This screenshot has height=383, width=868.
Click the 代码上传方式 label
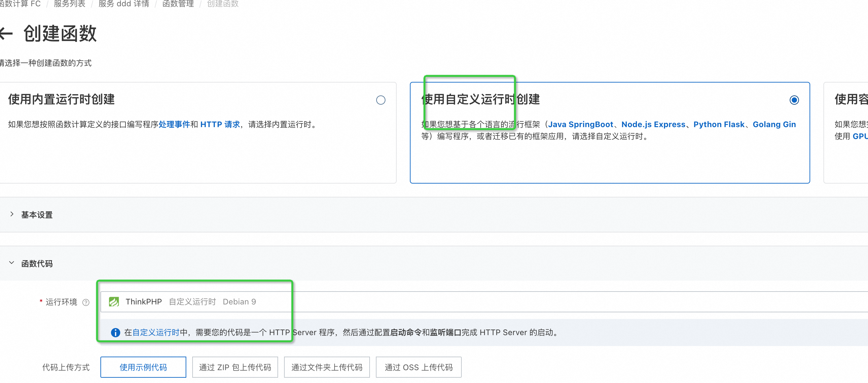click(66, 367)
